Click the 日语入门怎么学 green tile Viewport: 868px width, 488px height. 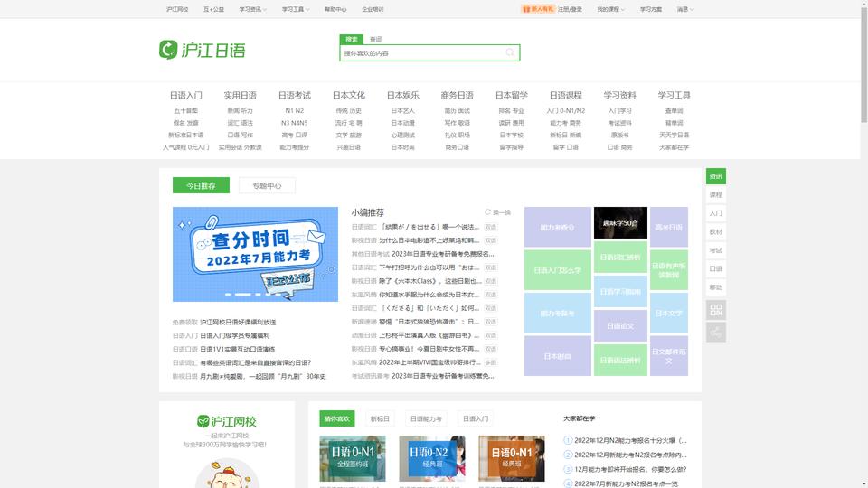(558, 270)
